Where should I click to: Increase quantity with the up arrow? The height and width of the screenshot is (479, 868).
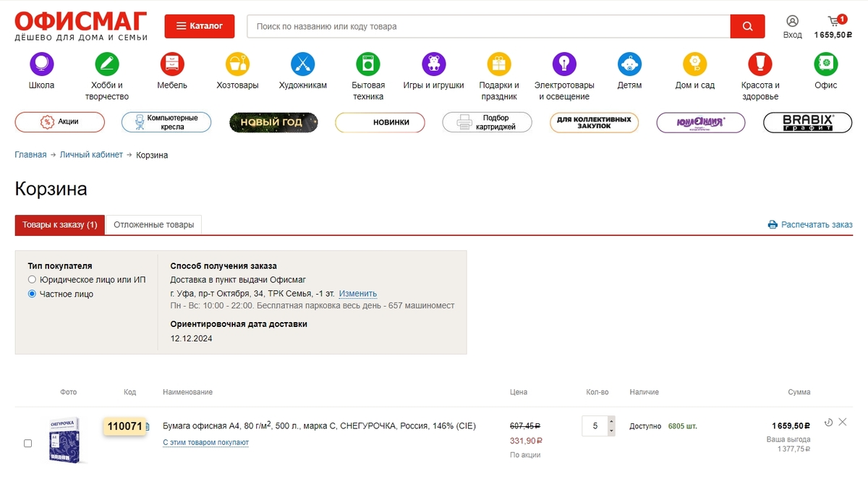click(611, 421)
